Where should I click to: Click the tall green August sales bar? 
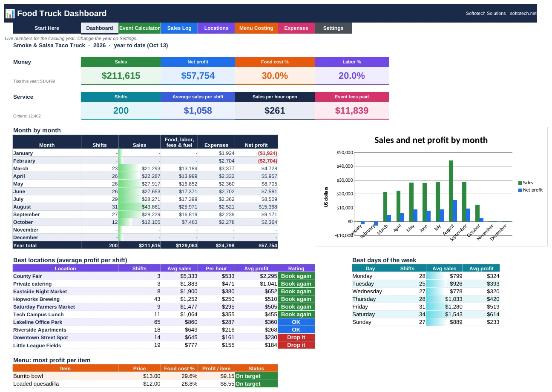[x=451, y=191]
